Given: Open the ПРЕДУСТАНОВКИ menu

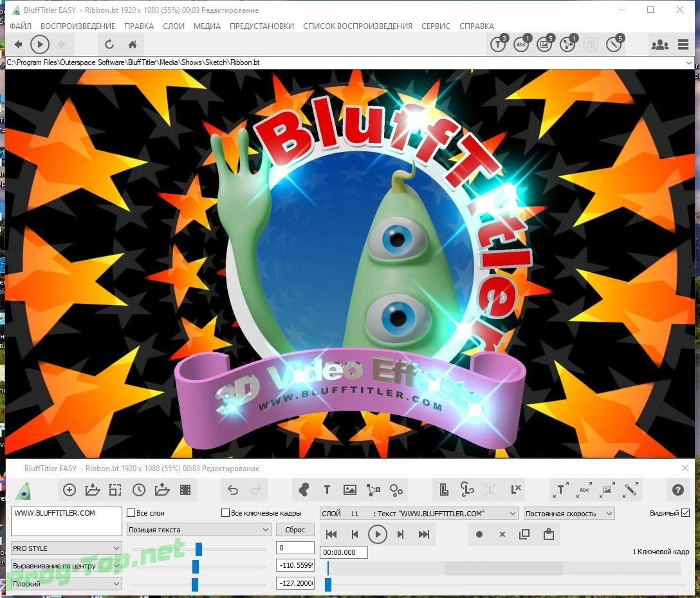Looking at the screenshot, I should tap(262, 26).
